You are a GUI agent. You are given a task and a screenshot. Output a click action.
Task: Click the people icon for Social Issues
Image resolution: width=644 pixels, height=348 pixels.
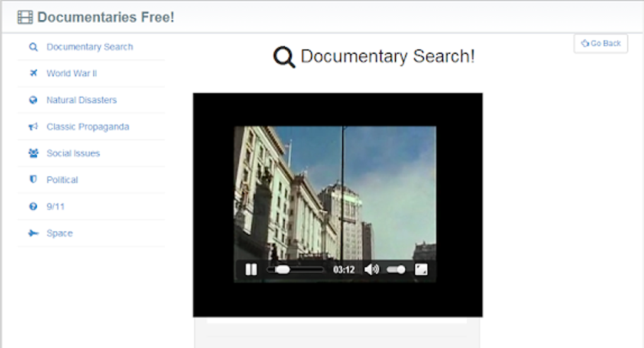(x=33, y=153)
